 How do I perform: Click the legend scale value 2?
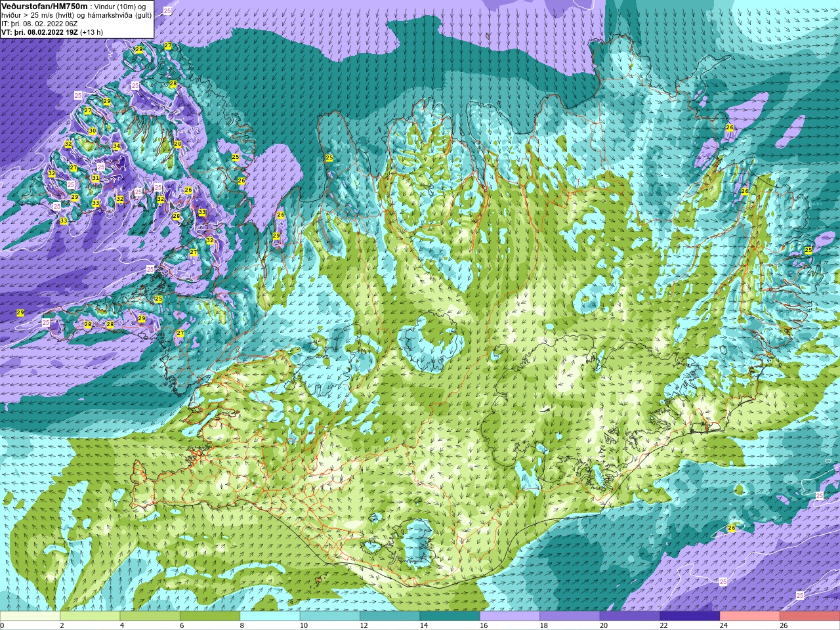62,626
